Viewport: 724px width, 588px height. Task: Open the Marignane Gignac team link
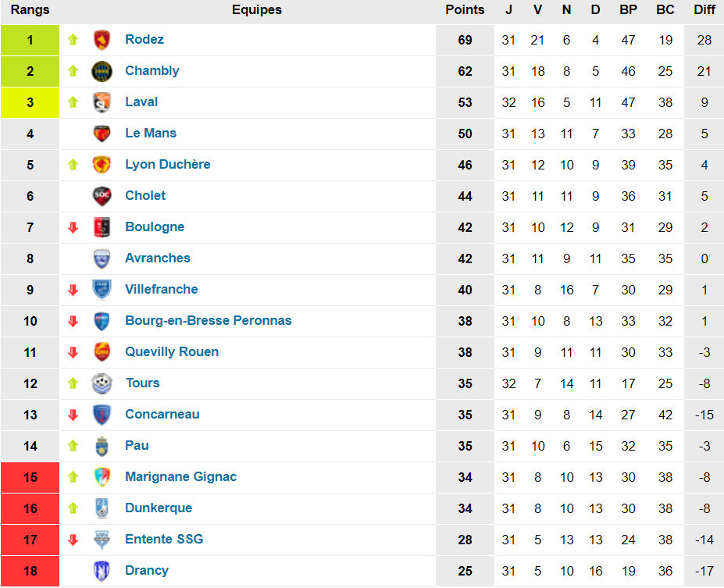(180, 477)
